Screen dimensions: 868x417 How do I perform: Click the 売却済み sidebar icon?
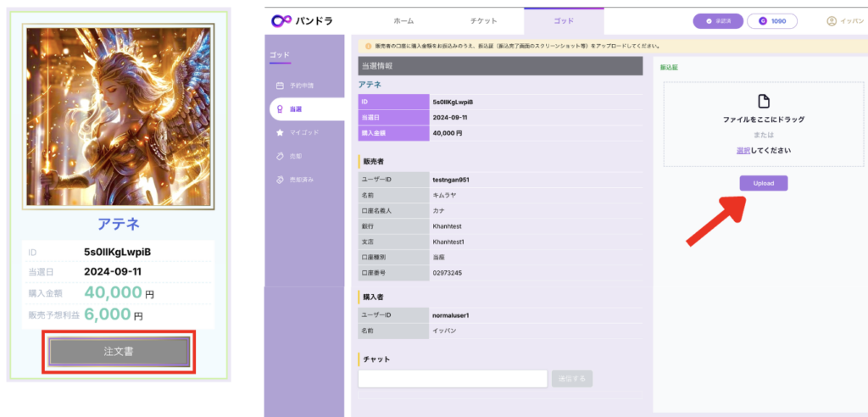click(280, 180)
